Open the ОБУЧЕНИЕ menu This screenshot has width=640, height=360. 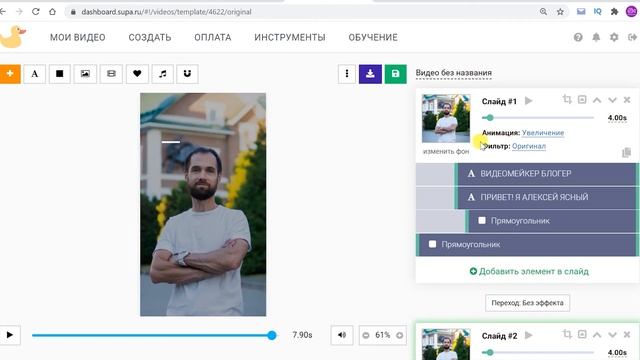(373, 38)
